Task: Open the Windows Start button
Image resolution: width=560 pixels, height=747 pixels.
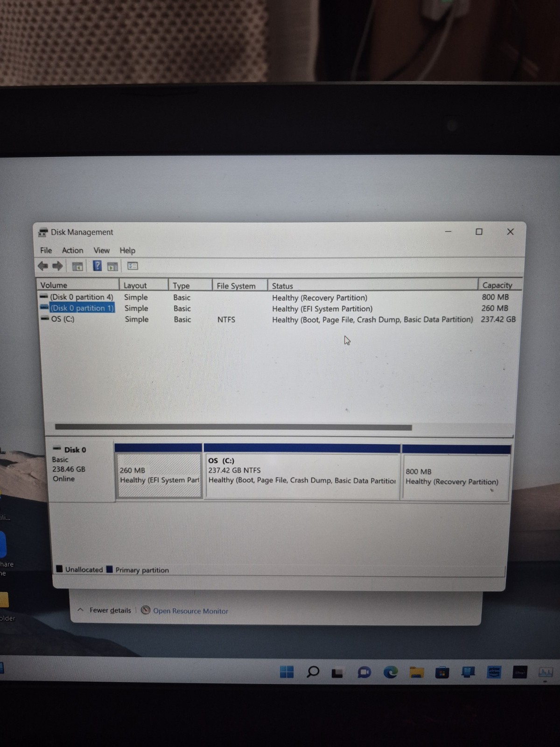Action: tap(287, 671)
